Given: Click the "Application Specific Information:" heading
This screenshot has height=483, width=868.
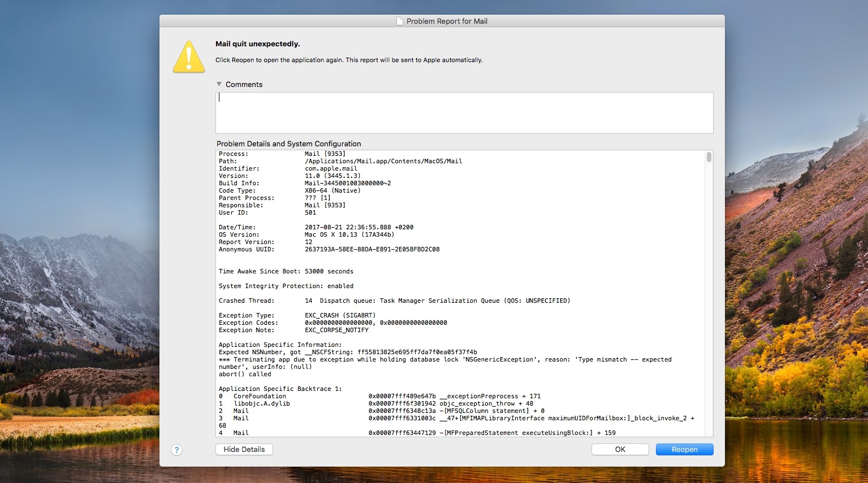Looking at the screenshot, I should (280, 345).
